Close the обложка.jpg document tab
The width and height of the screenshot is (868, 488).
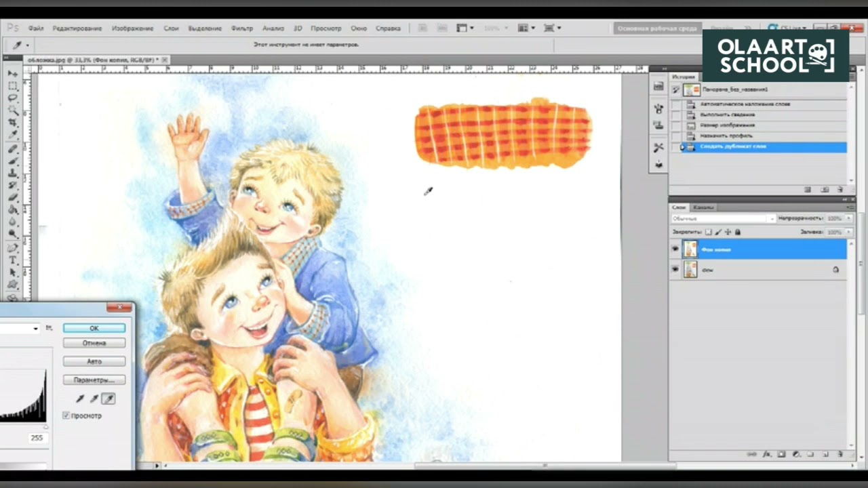click(165, 60)
